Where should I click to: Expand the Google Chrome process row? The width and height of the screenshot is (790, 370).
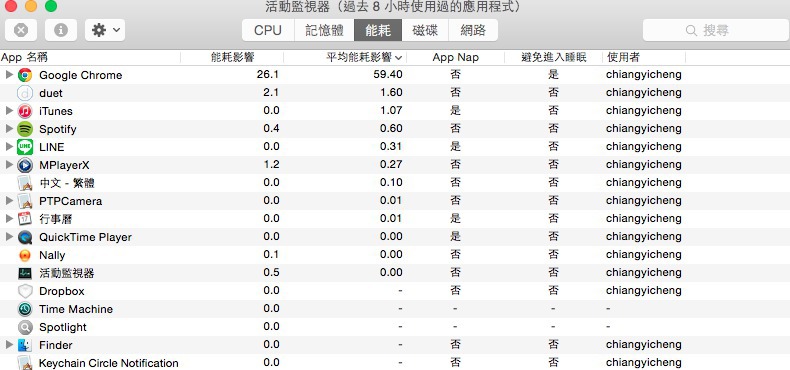point(9,75)
